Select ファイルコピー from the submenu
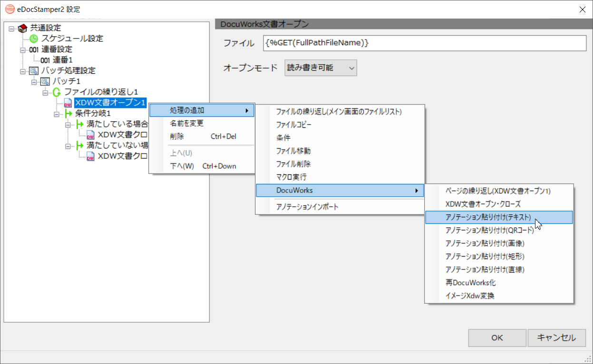This screenshot has width=593, height=364. 340,125
